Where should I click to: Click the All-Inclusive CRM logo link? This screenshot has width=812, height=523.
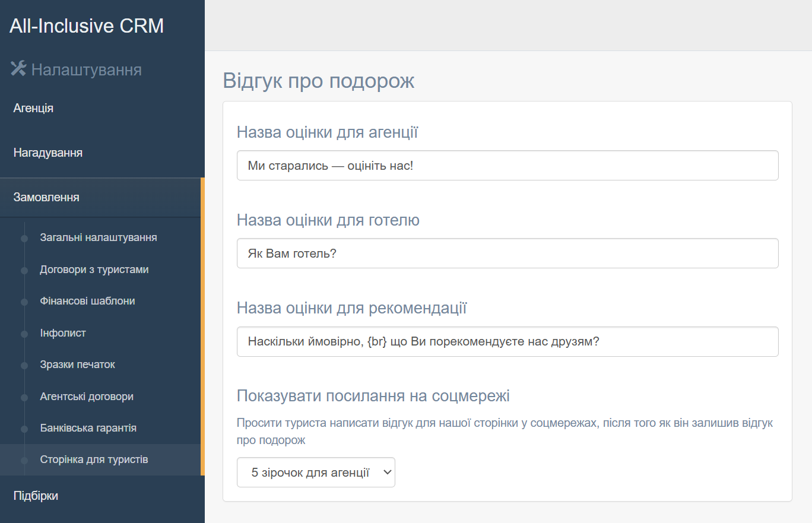(x=87, y=26)
